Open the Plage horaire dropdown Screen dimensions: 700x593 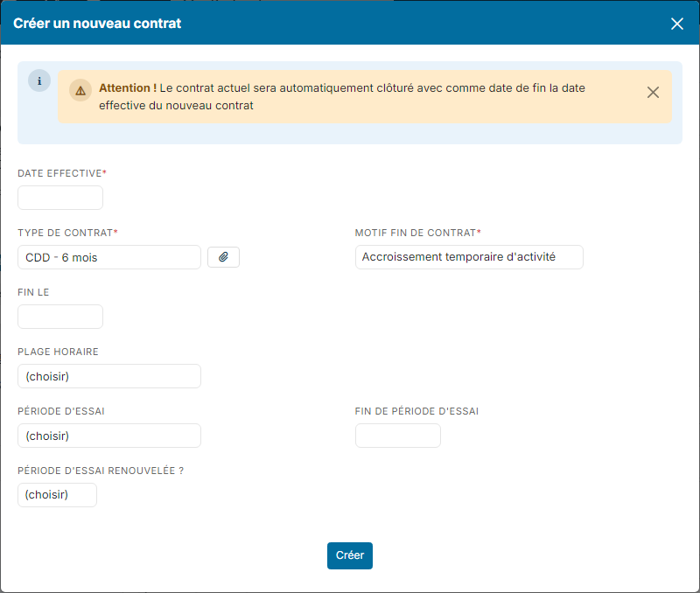tap(109, 376)
